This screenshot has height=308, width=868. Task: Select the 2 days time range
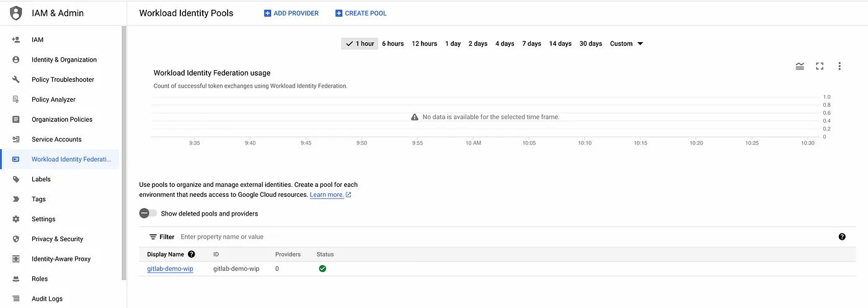click(x=478, y=43)
